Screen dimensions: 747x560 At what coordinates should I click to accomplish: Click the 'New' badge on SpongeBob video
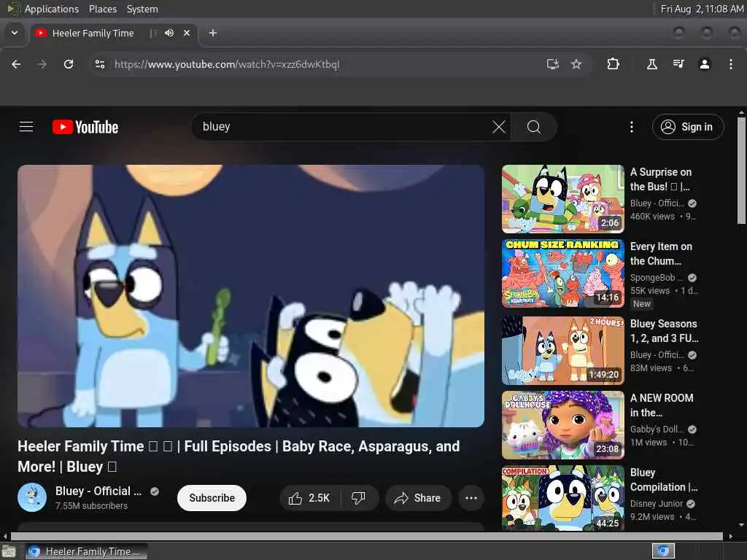[642, 304]
